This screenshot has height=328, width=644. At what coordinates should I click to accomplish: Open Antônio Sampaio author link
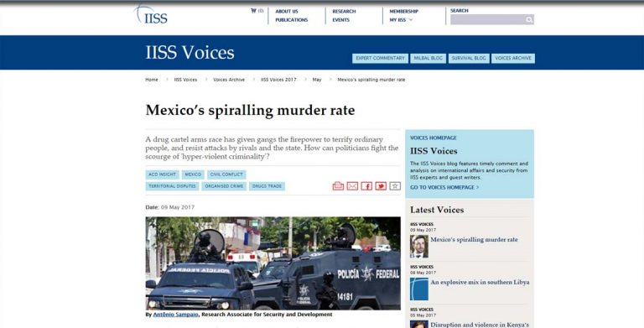[x=175, y=315]
